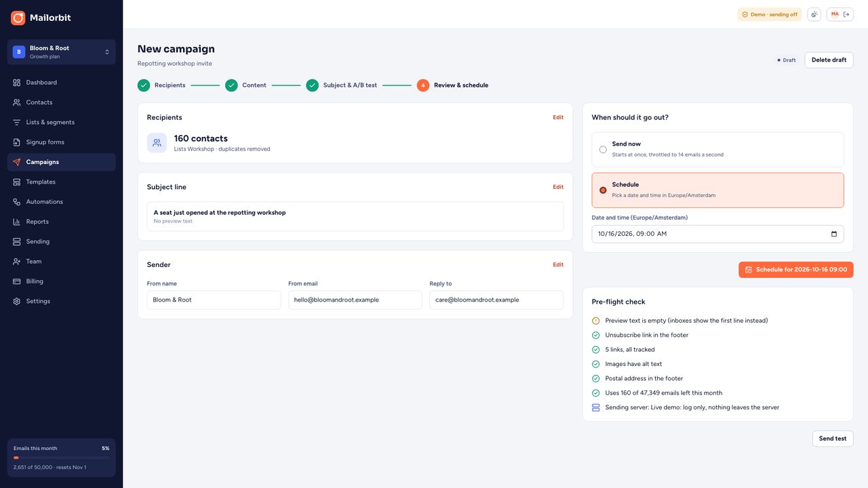868x488 pixels.
Task: Click the subject text "A seat just opened at the repotting workshop"
Action: tap(220, 213)
